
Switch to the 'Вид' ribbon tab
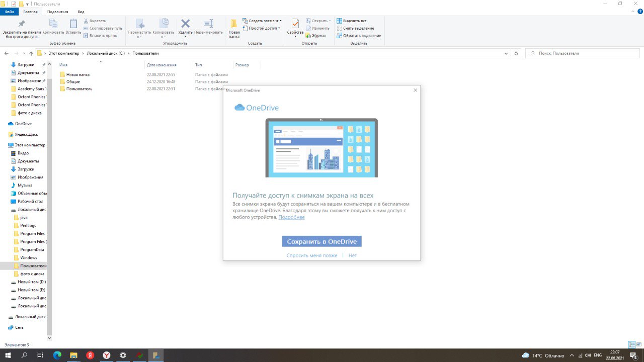[81, 12]
